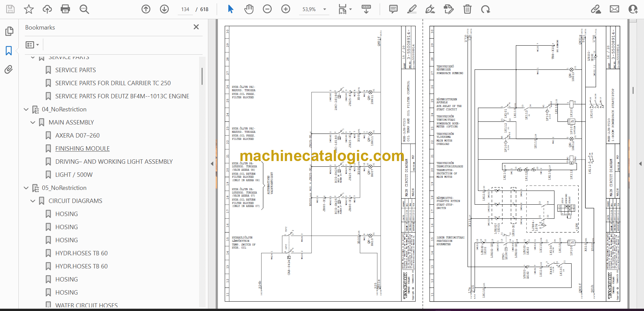The image size is (644, 311).
Task: Select the Highlight text pen tool
Action: 412,9
